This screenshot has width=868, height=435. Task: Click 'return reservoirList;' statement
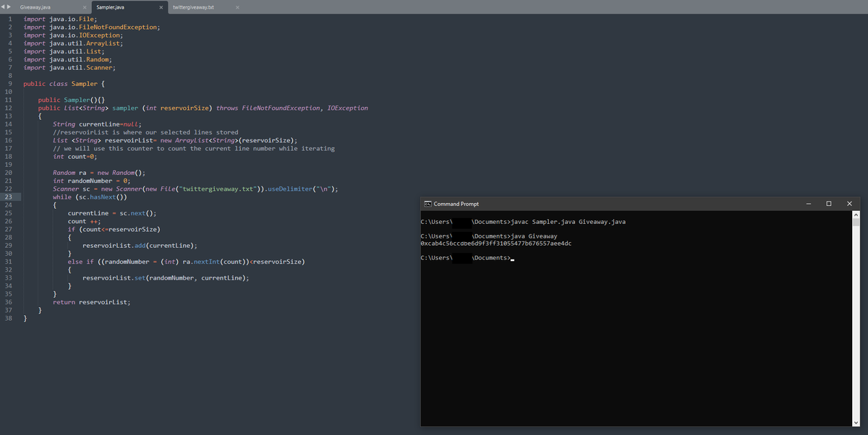92,301
